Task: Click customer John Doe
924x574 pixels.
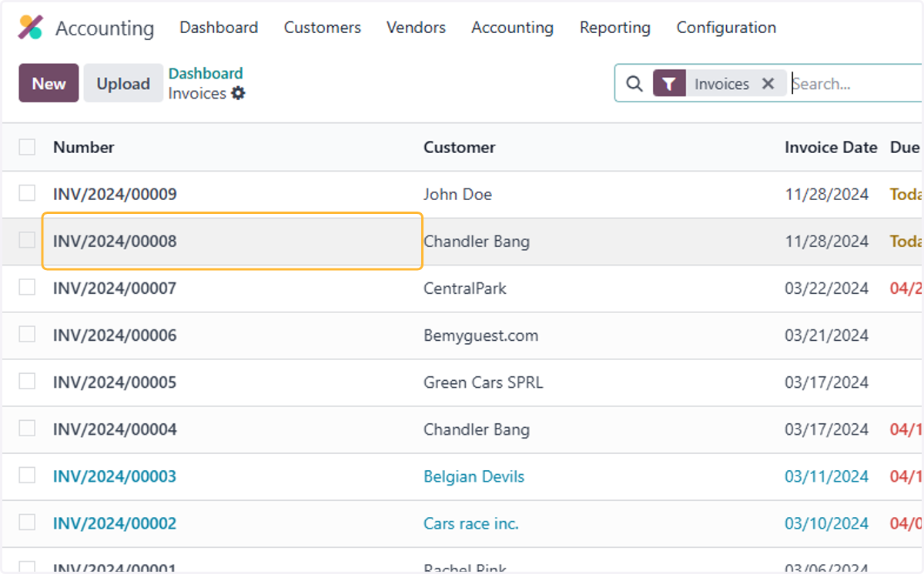Action: click(x=457, y=194)
